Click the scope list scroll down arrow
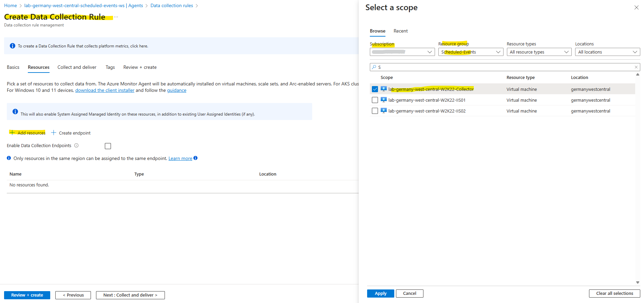This screenshot has width=644, height=303. [638, 282]
